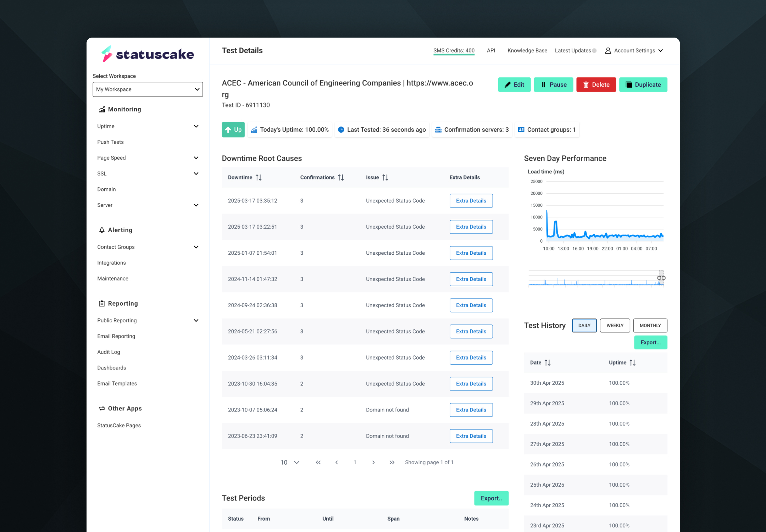Click the StatusCake logo
Screen dimensions: 766x532
[148, 54]
